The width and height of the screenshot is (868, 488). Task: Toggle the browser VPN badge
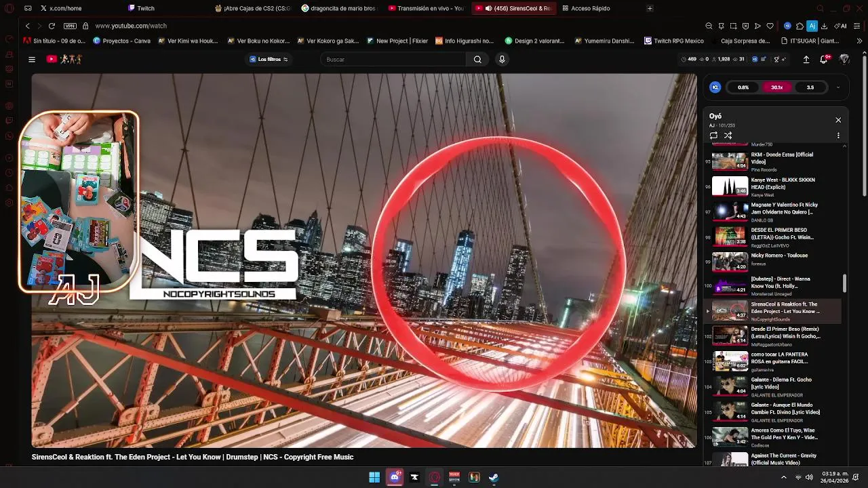70,26
